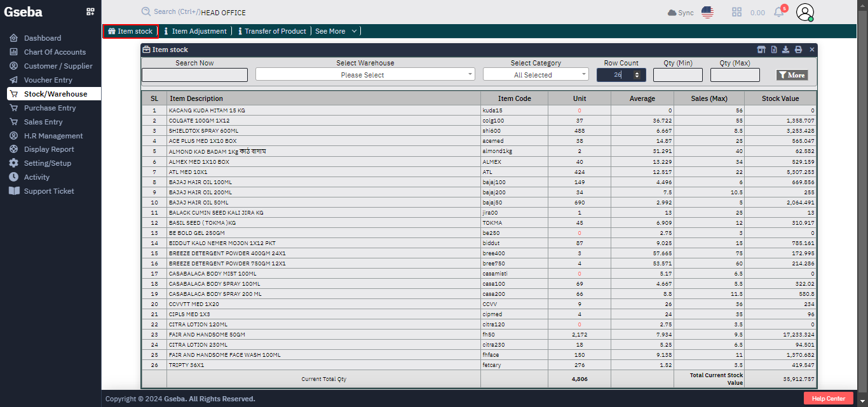The image size is (868, 407).
Task: Select row BAJAJ HAIR OIL 100ML
Action: [x=479, y=182]
